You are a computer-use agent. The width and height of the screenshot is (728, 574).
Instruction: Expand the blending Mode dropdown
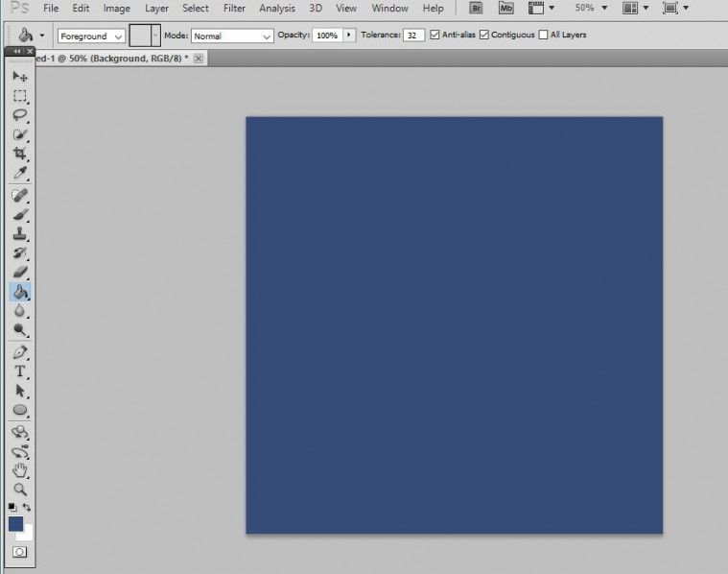coord(232,36)
